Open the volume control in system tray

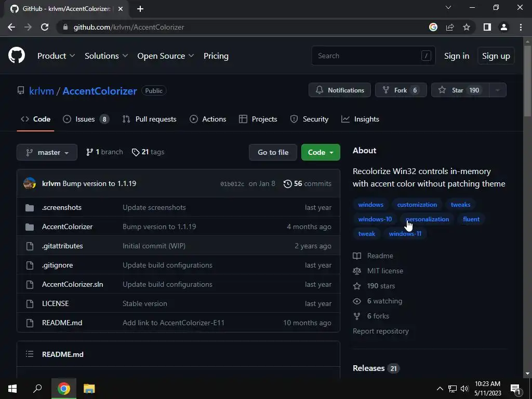(464, 389)
